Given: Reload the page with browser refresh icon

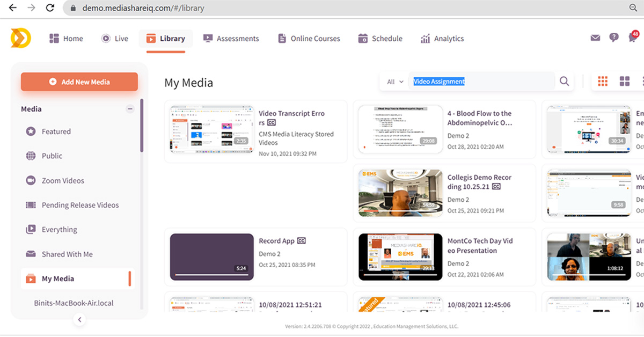Looking at the screenshot, I should (x=50, y=8).
